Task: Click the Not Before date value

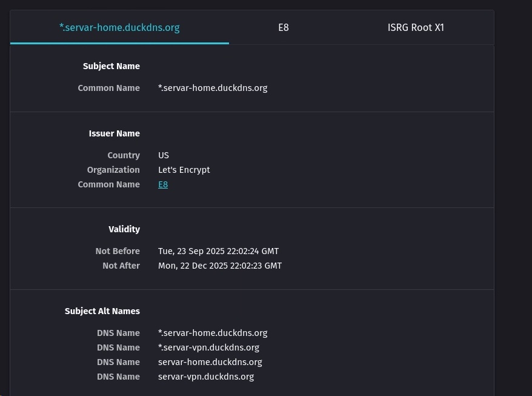Action: coord(219,251)
